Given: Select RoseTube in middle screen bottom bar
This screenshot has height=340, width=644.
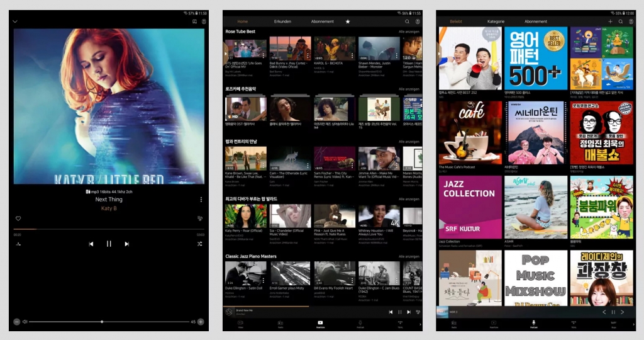Looking at the screenshot, I should point(320,324).
